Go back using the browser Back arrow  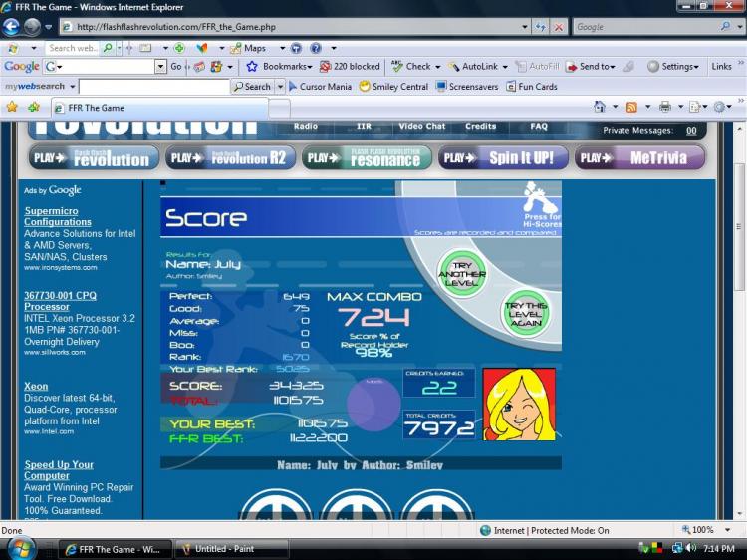pyautogui.click(x=11, y=27)
